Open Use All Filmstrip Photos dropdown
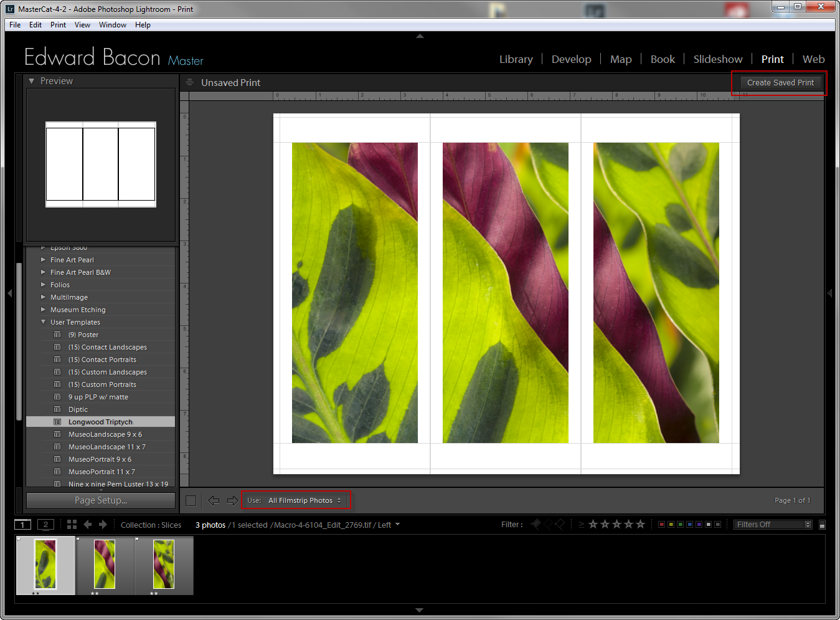The width and height of the screenshot is (840, 620). (x=304, y=500)
